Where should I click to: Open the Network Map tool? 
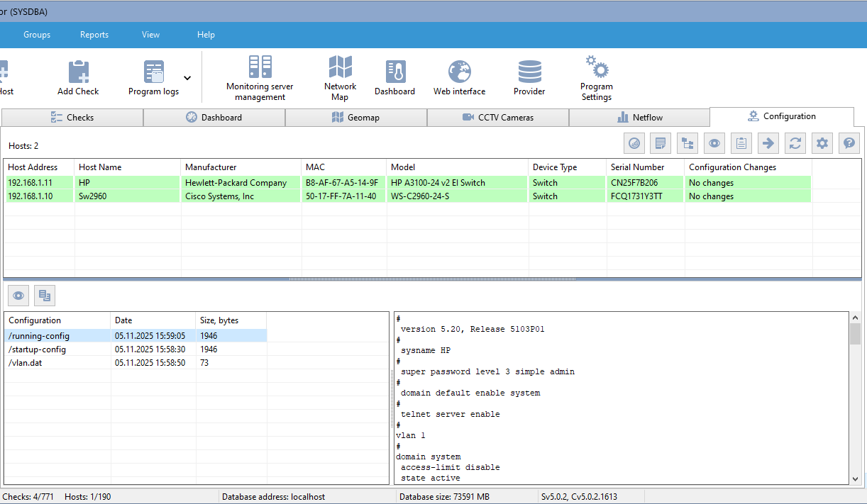(340, 74)
